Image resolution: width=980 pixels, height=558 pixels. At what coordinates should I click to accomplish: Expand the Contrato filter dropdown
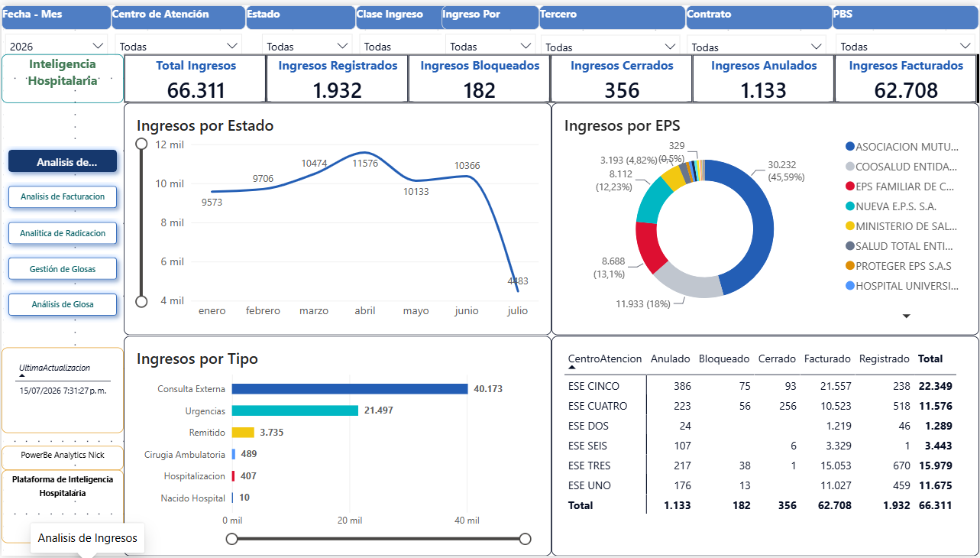click(757, 47)
